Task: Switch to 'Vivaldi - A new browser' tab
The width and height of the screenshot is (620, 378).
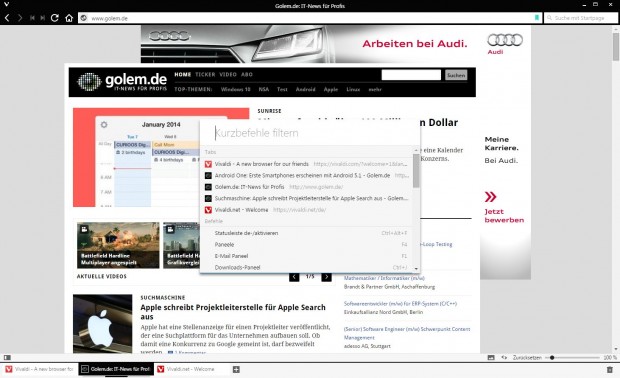Action: (40, 369)
